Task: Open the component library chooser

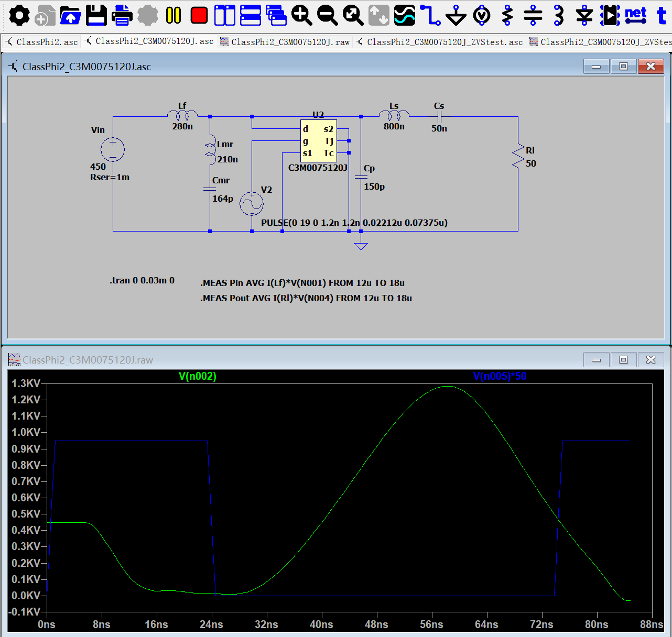Action: [610, 16]
